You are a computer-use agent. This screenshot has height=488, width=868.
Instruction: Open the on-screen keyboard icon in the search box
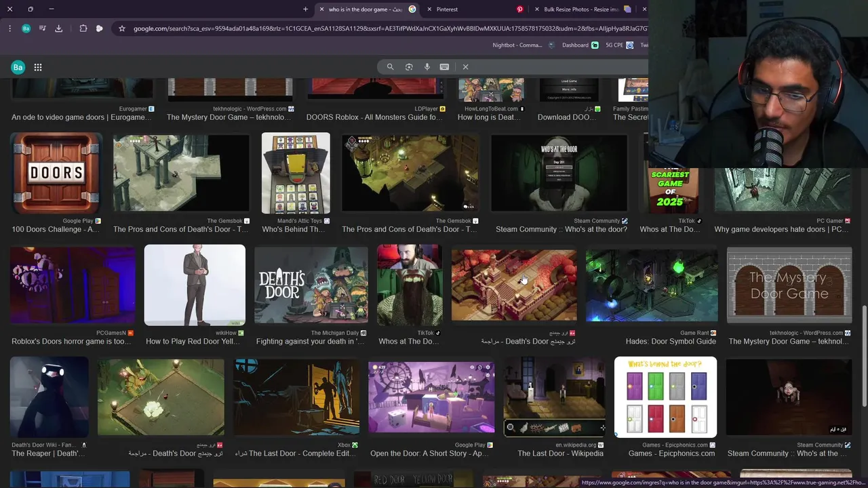pos(444,67)
